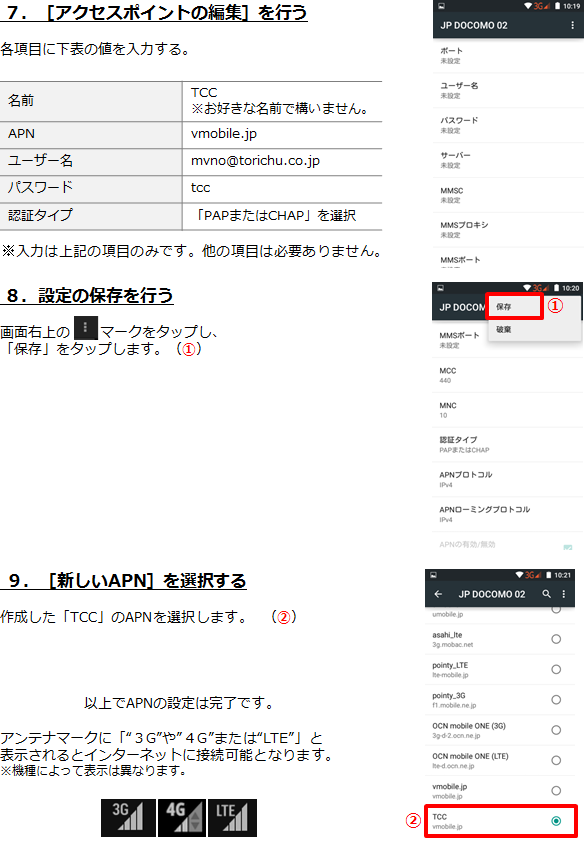Tap Wi-Fi icon in 10:20 status bar
This screenshot has height=841, width=585.
[x=527, y=288]
